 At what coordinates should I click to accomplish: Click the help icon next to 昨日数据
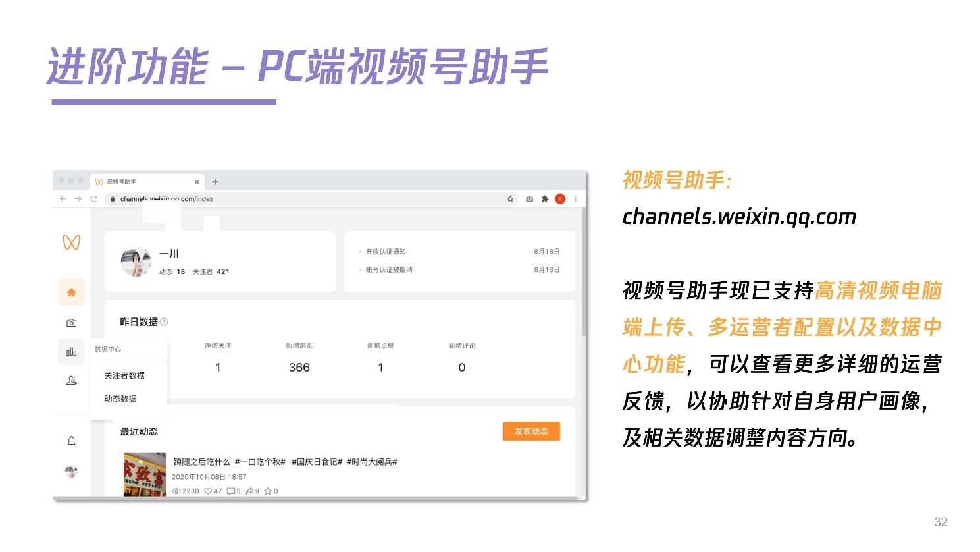[164, 321]
